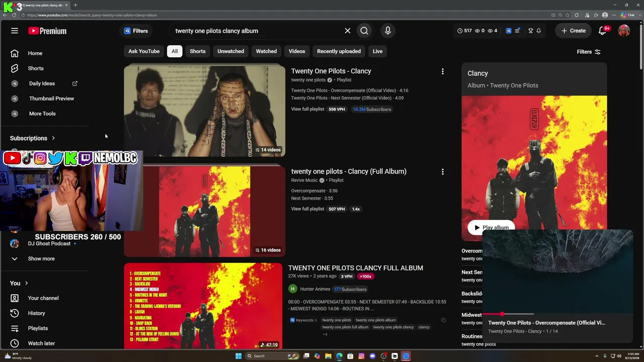The width and height of the screenshot is (644, 362).
Task: Bookmark this page with the star icon
Action: point(568,15)
